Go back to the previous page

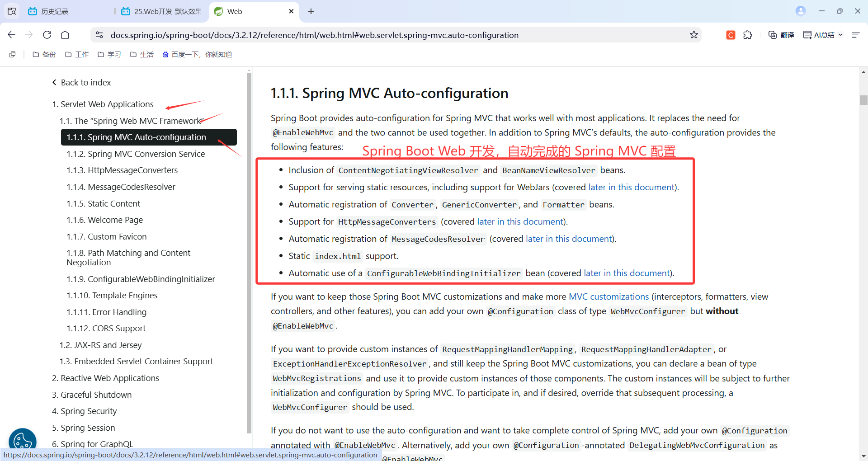point(12,35)
